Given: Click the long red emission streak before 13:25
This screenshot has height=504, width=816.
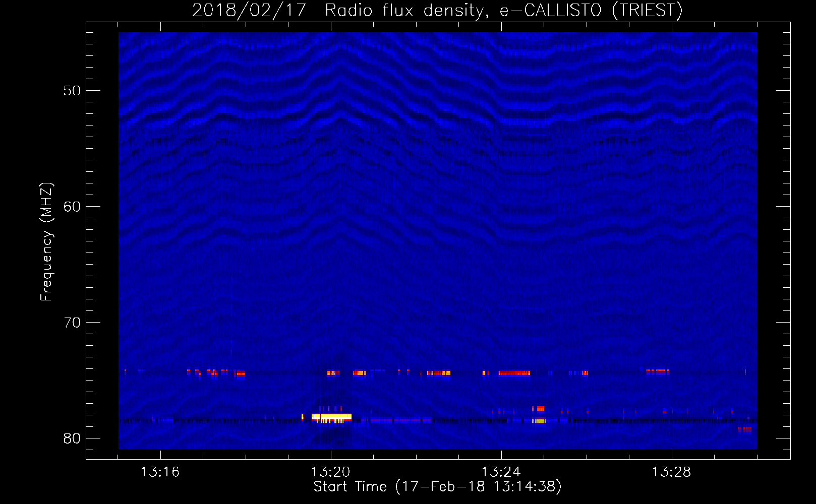Looking at the screenshot, I should click(x=514, y=373).
